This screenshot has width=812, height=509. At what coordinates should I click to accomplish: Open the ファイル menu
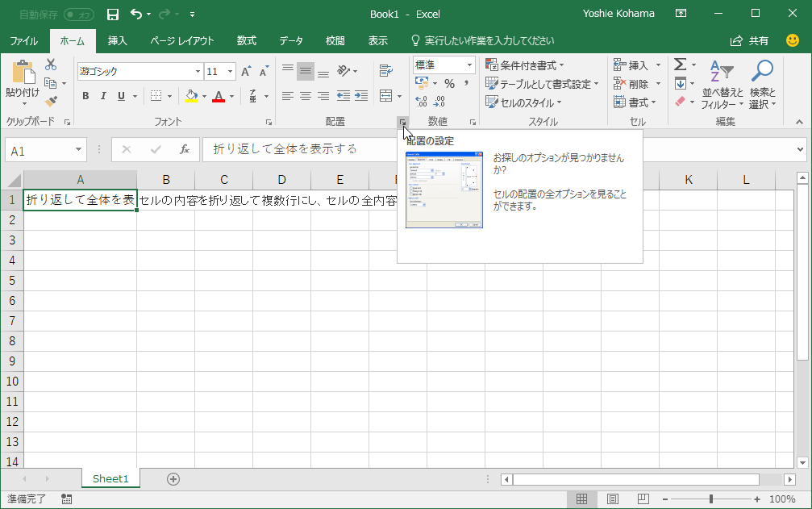click(x=23, y=40)
